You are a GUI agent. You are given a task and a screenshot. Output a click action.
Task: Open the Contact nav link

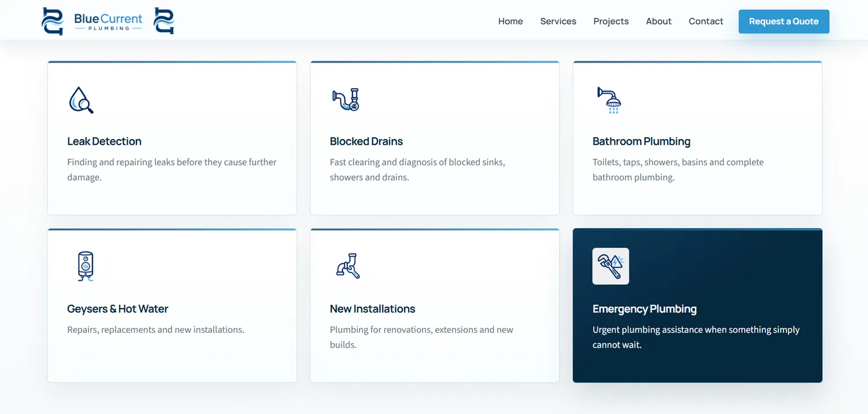tap(706, 21)
